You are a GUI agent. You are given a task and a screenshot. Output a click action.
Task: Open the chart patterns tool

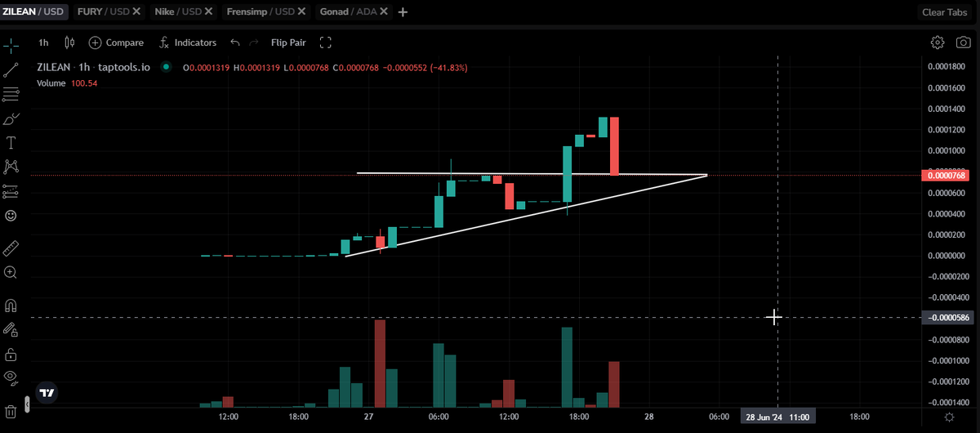coord(11,167)
